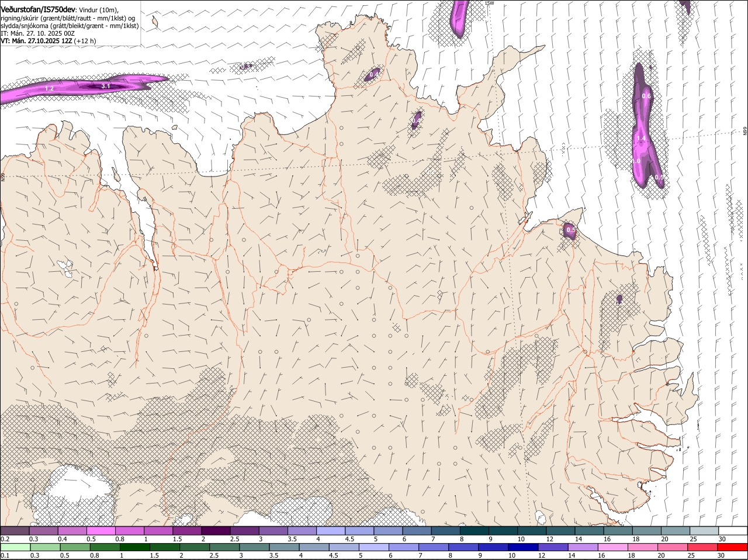Click the rain scale swatch between 25 and 30
Screen dimensions: 748x560
coord(704,547)
